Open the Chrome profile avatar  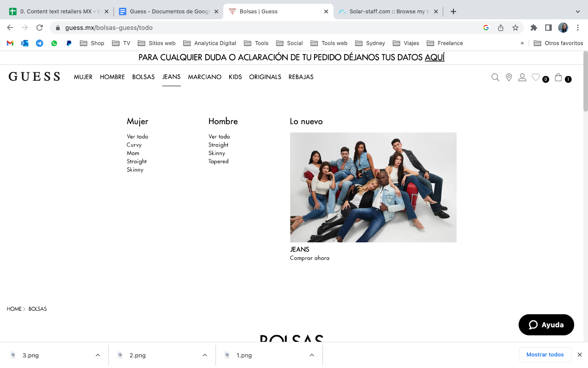coord(563,28)
